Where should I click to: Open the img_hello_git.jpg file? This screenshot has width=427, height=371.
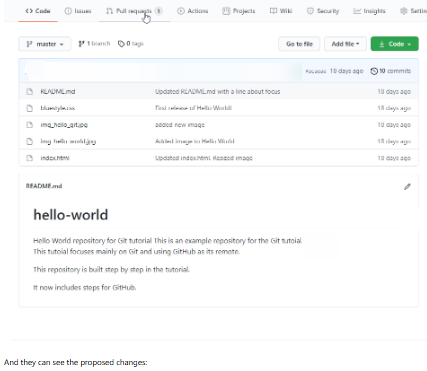click(64, 125)
